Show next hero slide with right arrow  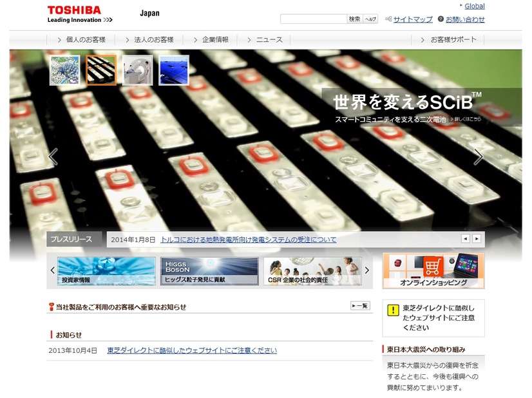[x=478, y=156]
